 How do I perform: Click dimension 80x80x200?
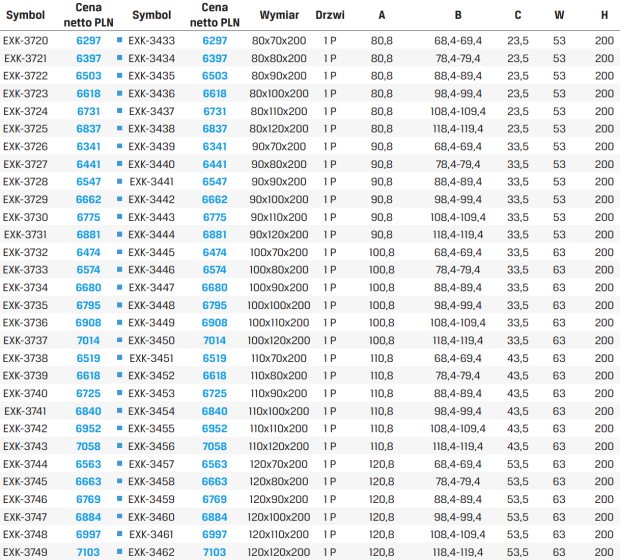click(279, 59)
